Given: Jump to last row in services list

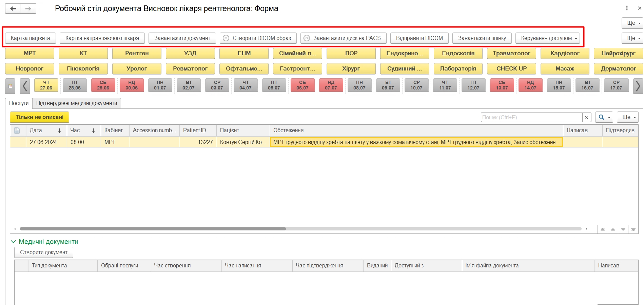Looking at the screenshot, I should (633, 229).
